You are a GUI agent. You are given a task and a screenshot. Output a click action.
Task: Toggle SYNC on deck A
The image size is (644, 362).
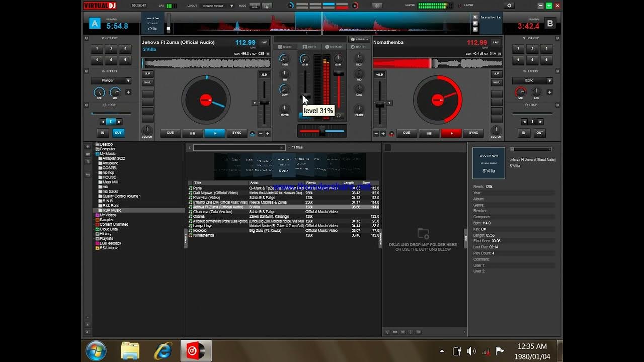click(236, 133)
